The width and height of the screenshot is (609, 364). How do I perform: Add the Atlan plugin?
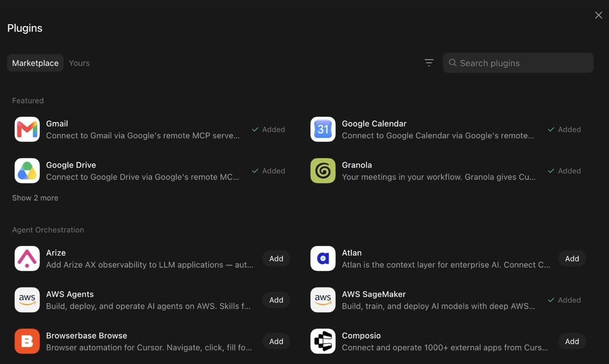(572, 259)
